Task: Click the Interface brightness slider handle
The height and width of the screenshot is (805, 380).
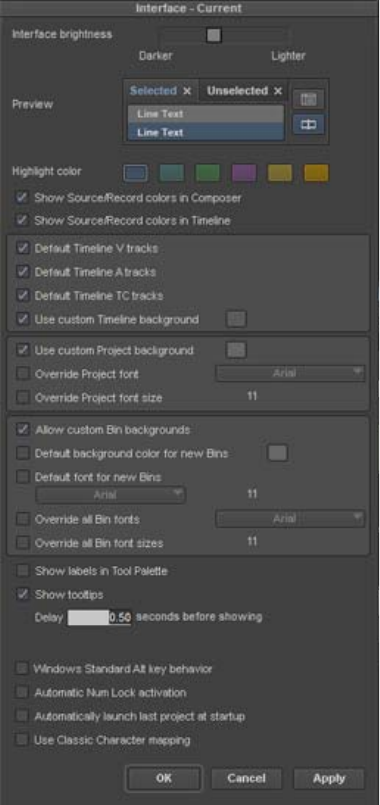Action: pyautogui.click(x=214, y=35)
